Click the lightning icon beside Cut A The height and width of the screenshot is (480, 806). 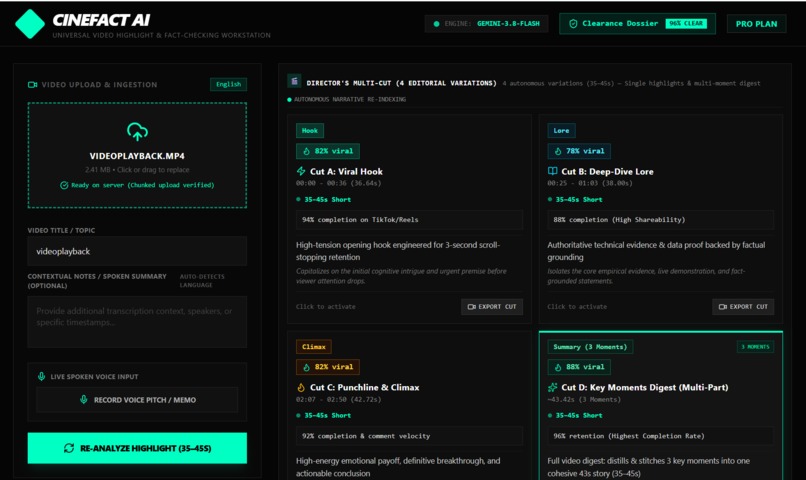[x=301, y=171]
